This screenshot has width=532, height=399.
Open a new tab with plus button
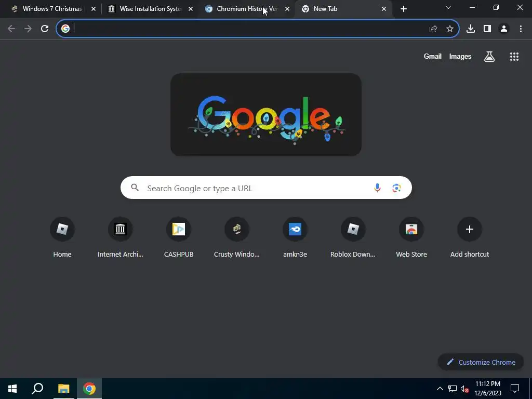403,9
